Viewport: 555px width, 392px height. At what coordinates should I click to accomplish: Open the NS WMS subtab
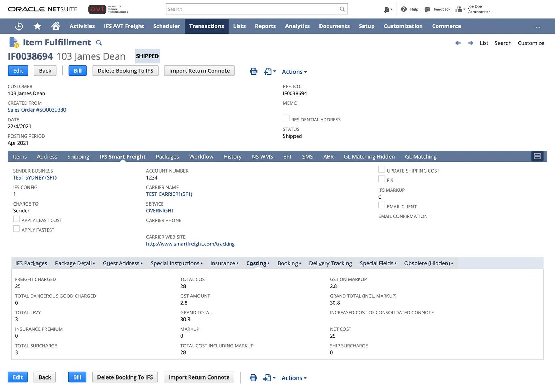(262, 157)
